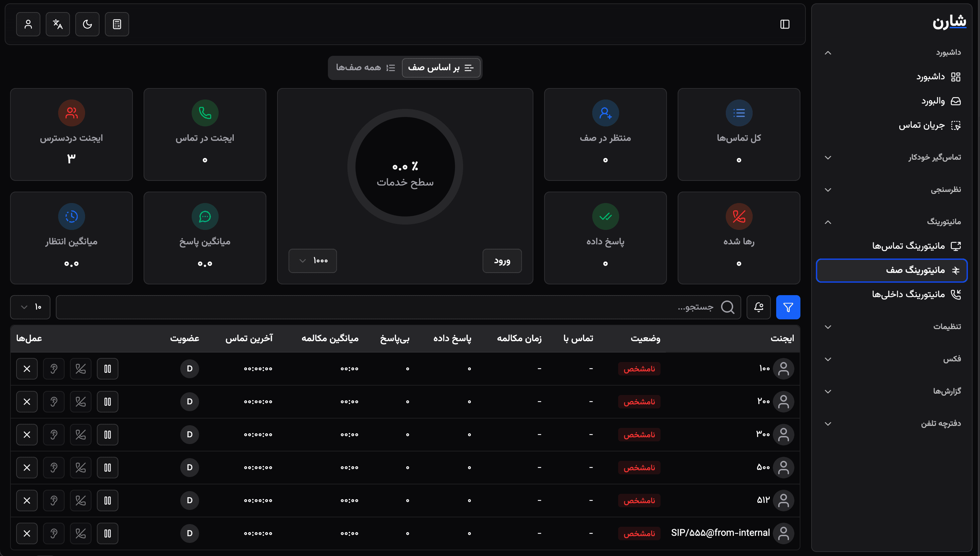
Task: Expand the «فکس» sidebar section
Action: pos(893,359)
